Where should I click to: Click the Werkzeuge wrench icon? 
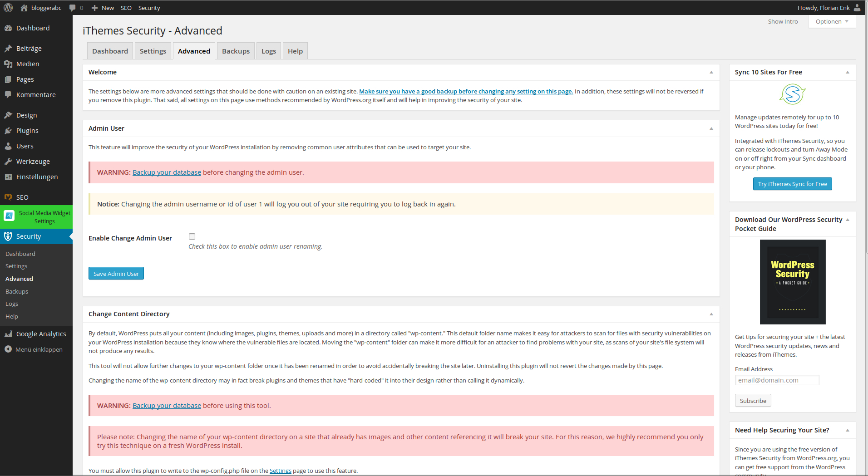[8, 162]
